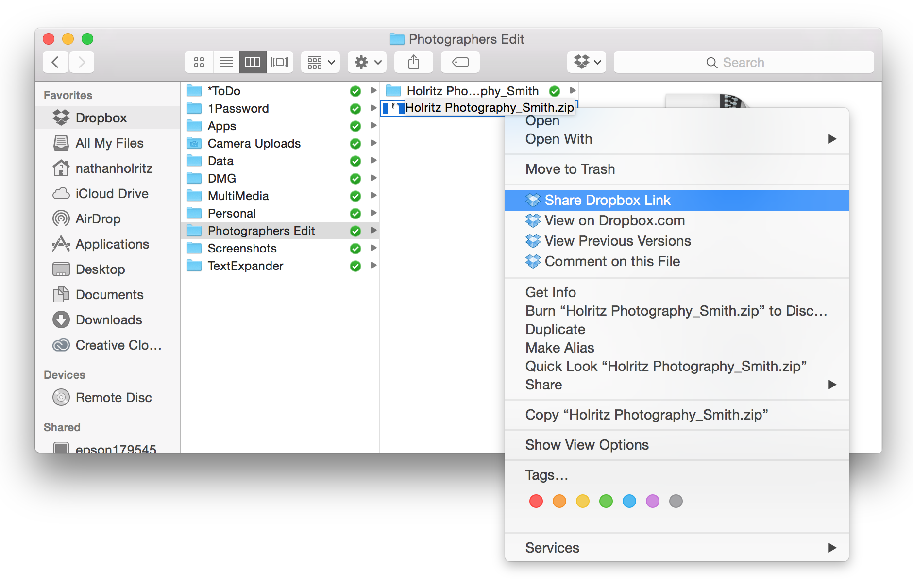The image size is (913, 588).
Task: Open Downloads in sidebar
Action: pos(108,319)
